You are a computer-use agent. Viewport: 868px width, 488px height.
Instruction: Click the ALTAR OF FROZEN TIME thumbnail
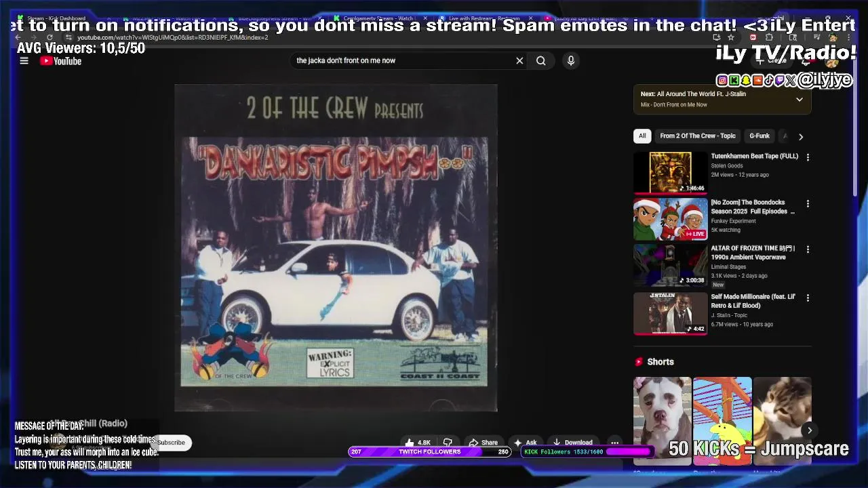pyautogui.click(x=670, y=265)
